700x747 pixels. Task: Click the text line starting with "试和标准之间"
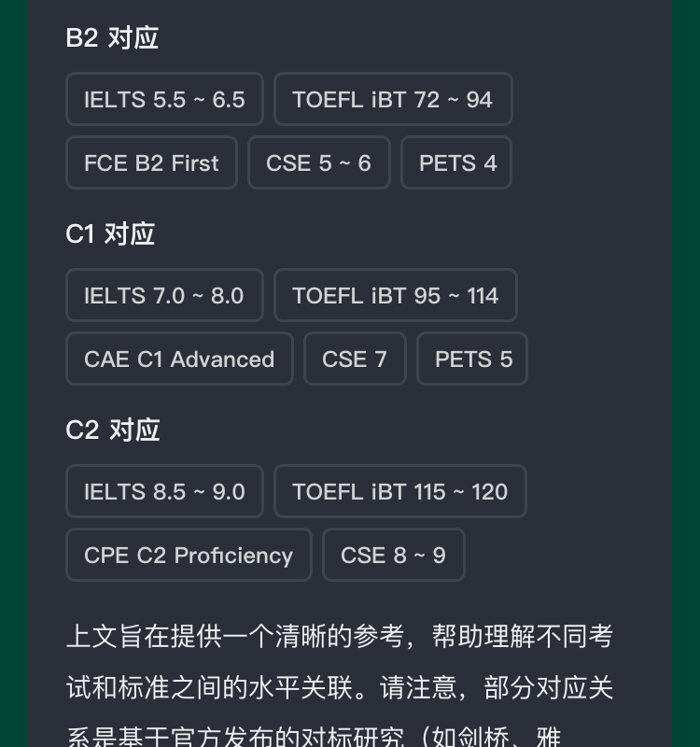point(340,687)
